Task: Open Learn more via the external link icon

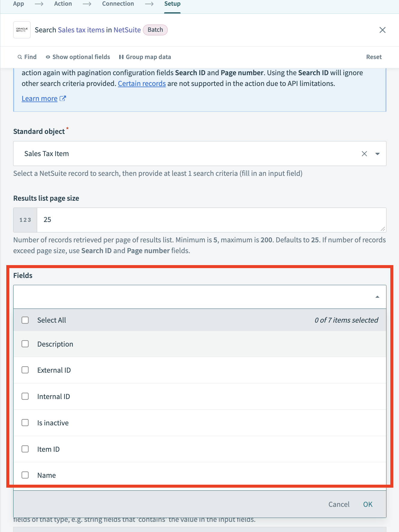Action: [x=63, y=98]
